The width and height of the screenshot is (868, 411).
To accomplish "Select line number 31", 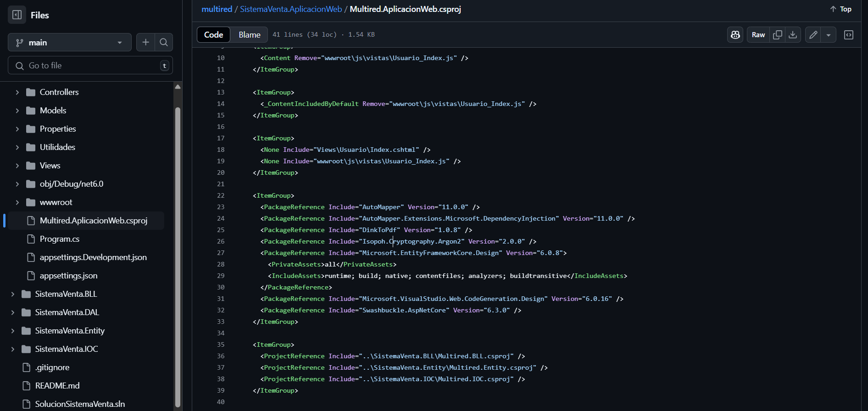I will [x=221, y=299].
